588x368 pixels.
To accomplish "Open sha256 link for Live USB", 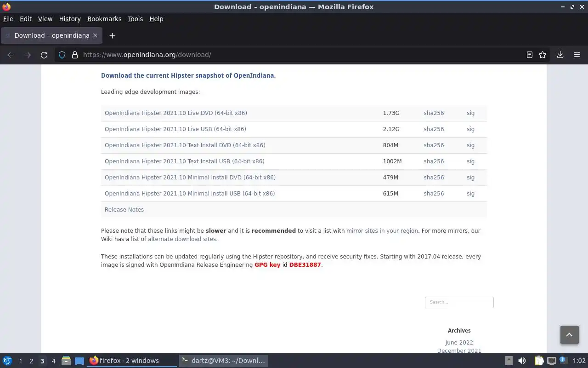I will pyautogui.click(x=434, y=129).
